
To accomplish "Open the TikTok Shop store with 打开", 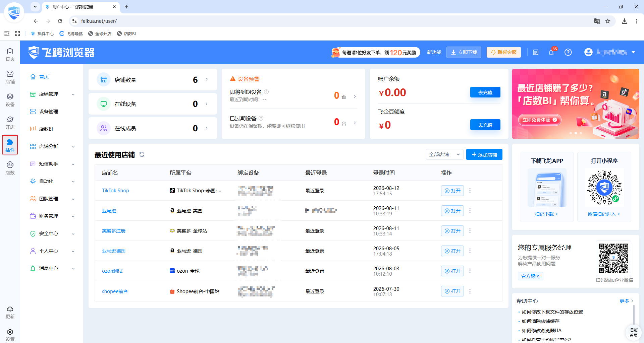I will (452, 191).
